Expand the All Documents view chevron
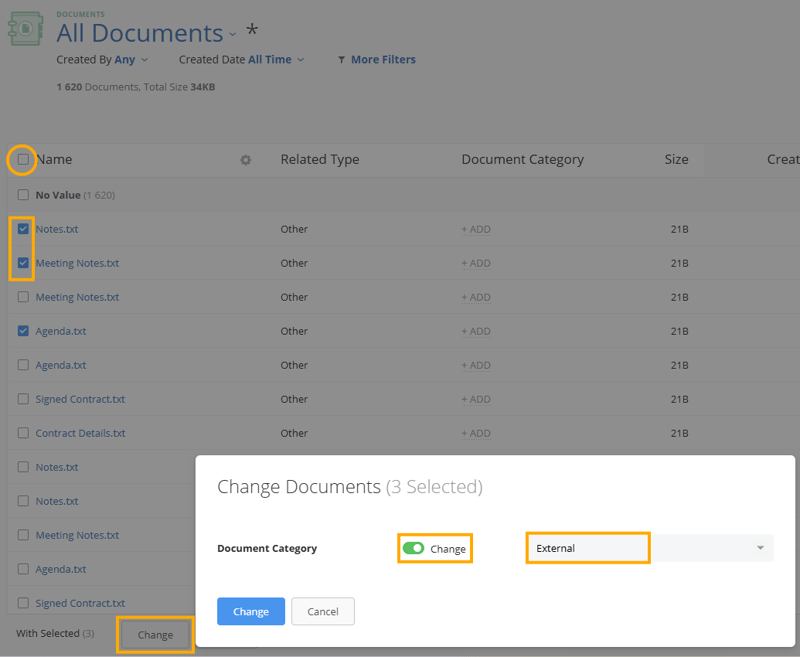 point(233,35)
